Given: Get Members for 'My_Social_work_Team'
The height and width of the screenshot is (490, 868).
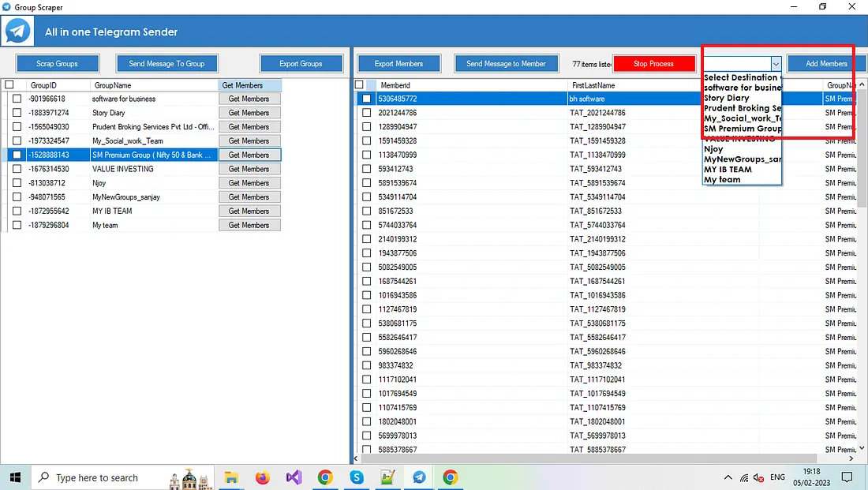Looking at the screenshot, I should [x=249, y=140].
